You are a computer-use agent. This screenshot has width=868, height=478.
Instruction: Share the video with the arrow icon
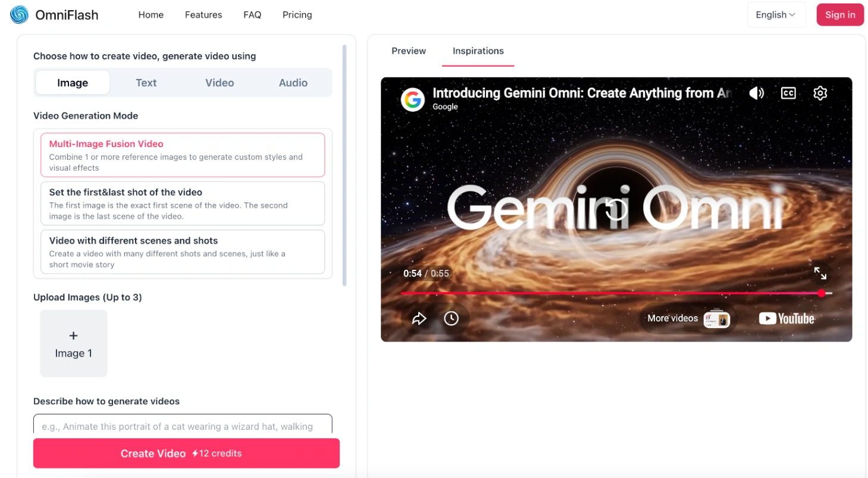pos(419,319)
